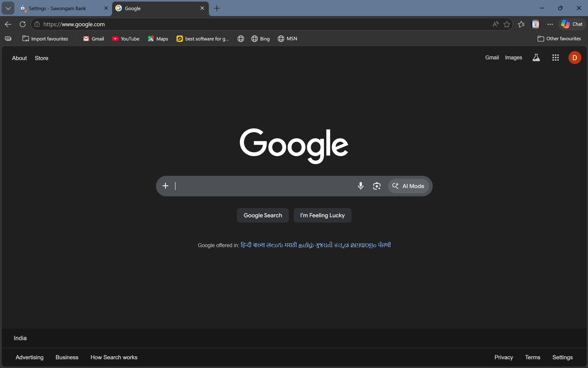Viewport: 588px width, 368px height.
Task: Go to Google Images link
Action: point(513,57)
